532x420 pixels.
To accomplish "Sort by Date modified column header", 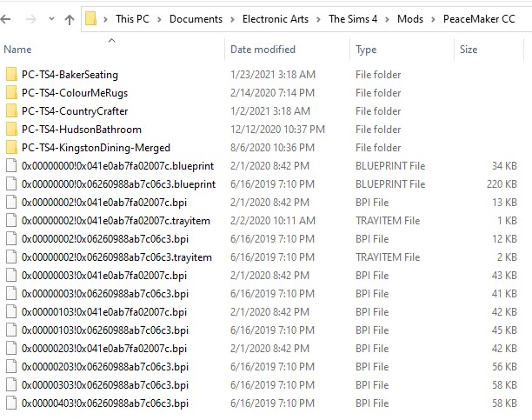I will tap(263, 50).
